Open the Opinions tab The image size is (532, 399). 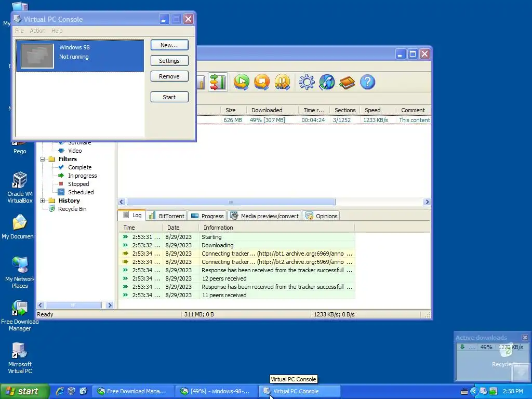321,216
